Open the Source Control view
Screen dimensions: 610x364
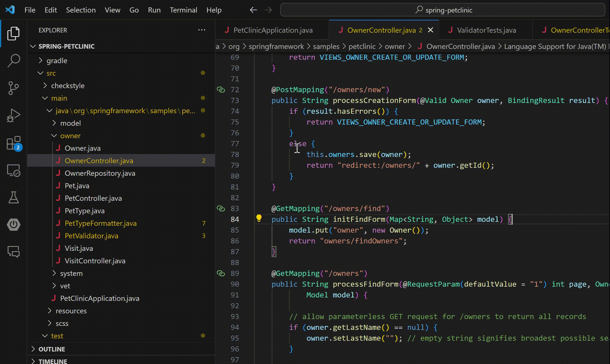(x=13, y=88)
